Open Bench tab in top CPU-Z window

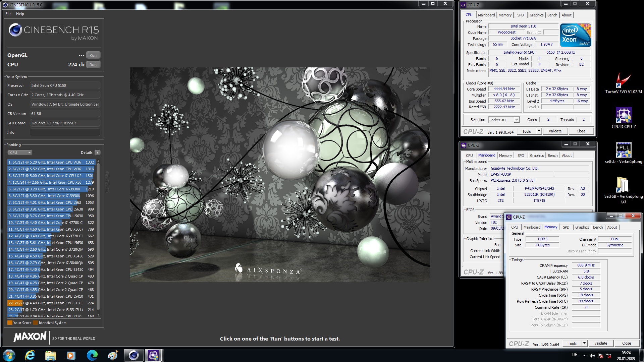click(552, 15)
